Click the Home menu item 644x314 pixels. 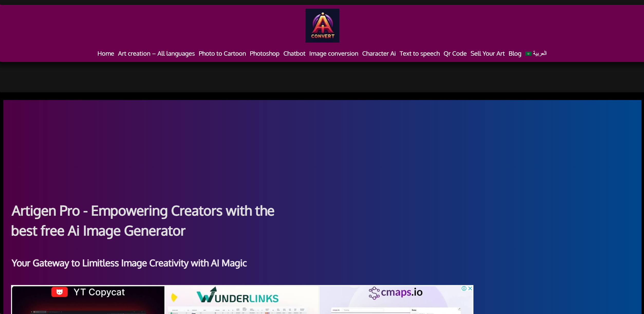106,53
